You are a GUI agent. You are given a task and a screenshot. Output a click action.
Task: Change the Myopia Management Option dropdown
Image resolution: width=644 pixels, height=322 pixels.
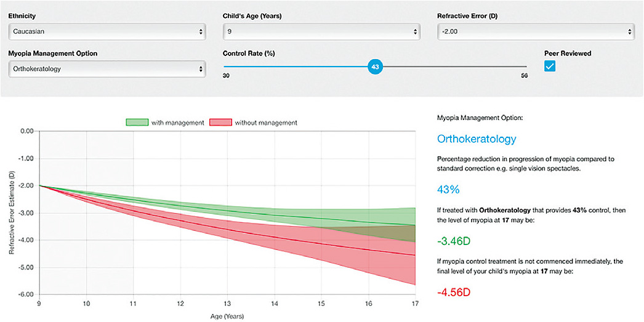(107, 69)
